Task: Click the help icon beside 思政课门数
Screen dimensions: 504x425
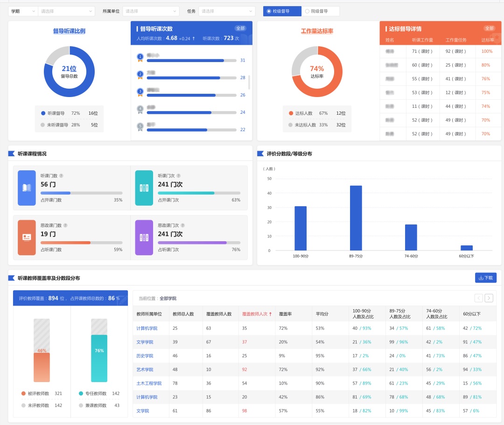Action: [65, 225]
